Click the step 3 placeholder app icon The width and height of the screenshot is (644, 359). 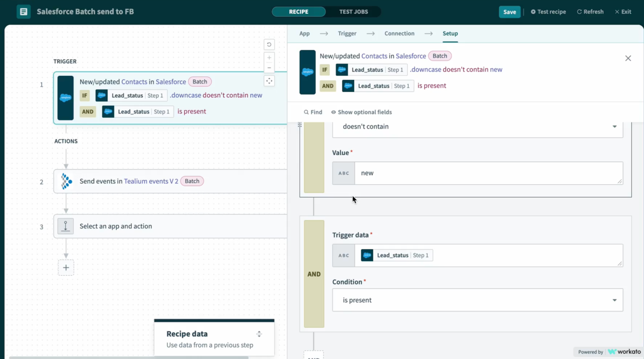coord(65,226)
